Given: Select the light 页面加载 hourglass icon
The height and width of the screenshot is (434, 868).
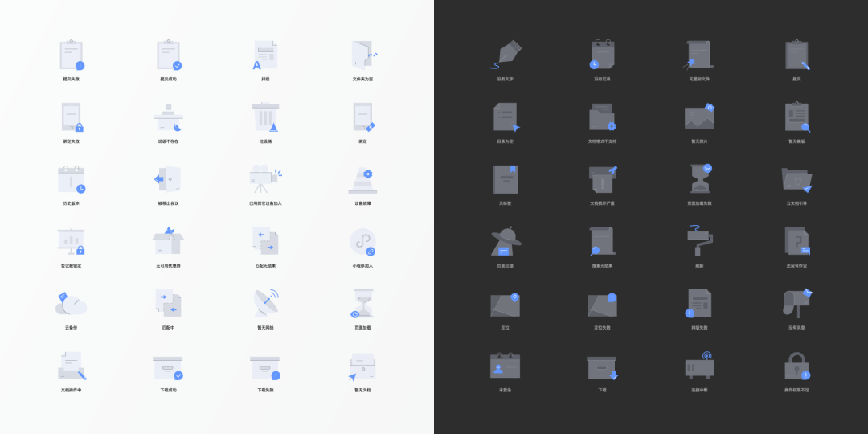Looking at the screenshot, I should click(362, 303).
